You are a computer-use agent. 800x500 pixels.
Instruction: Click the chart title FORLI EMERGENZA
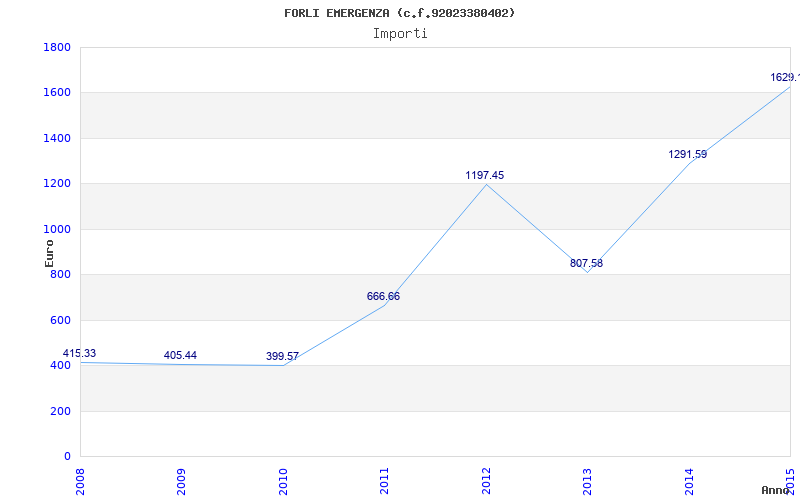point(400,13)
